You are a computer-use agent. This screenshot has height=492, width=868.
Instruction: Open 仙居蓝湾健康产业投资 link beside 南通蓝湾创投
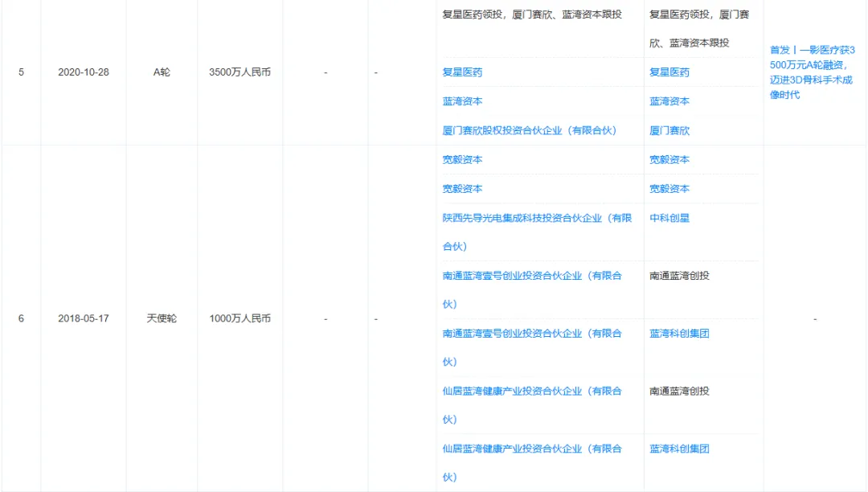[532, 404]
